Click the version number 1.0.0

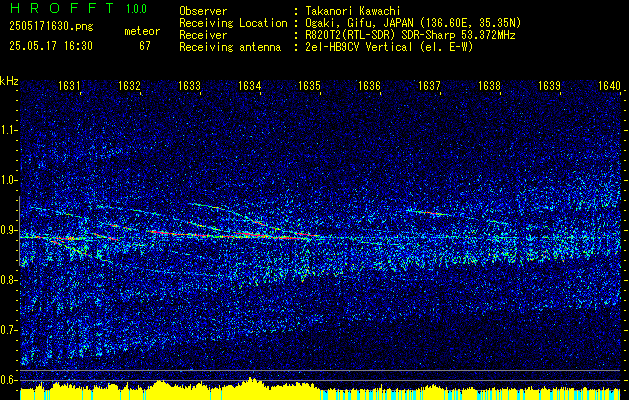click(x=136, y=8)
